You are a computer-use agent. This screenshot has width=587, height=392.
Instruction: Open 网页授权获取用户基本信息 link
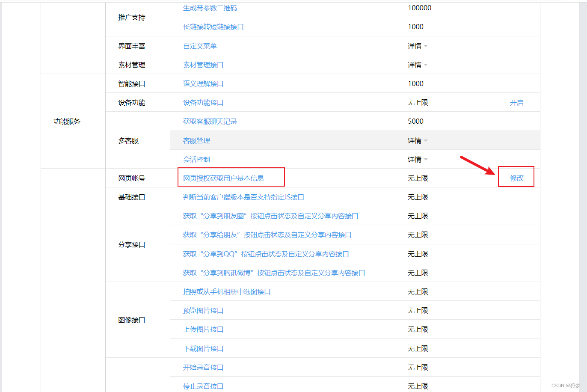point(223,178)
